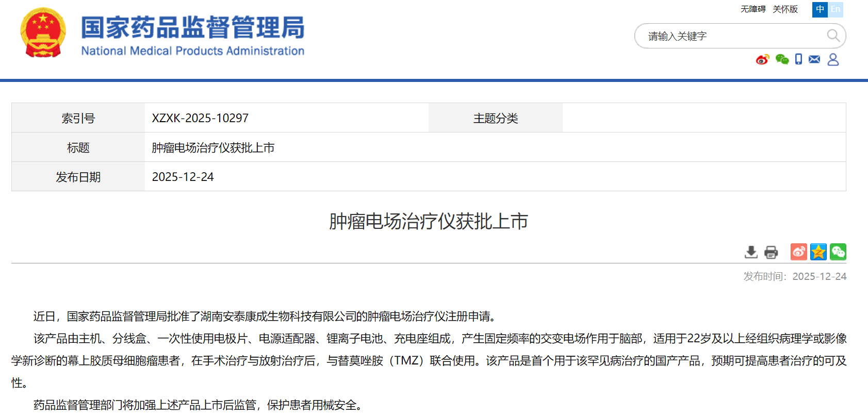Viewport: 868px width, 416px height.
Task: Click the 主题分类 header cell
Action: coord(495,118)
